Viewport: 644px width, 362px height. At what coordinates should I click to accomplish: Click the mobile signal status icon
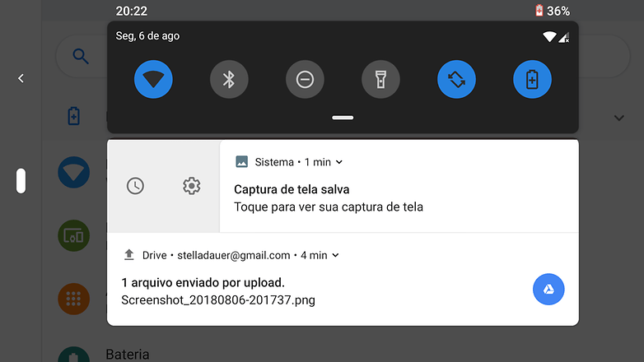(564, 37)
